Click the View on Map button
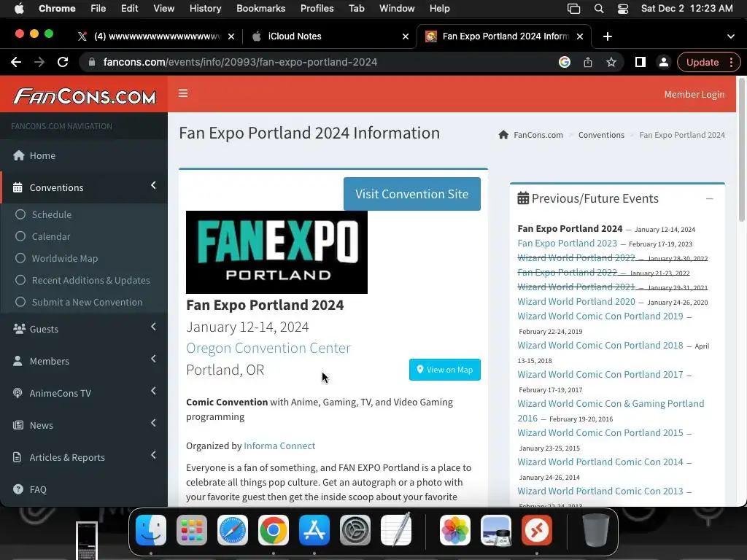The width and height of the screenshot is (747, 560). 444,370
